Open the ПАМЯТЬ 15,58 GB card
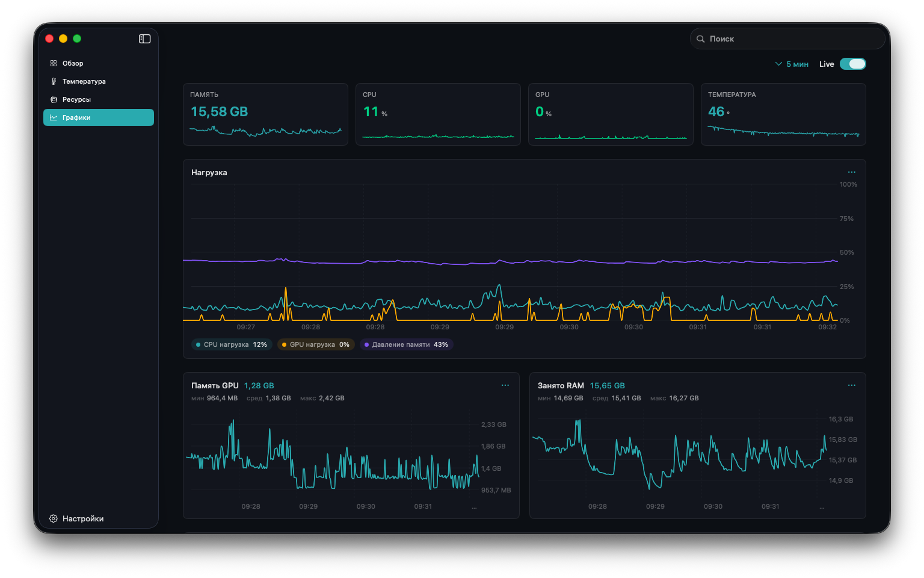Viewport: 924px width, 578px height. (x=265, y=114)
